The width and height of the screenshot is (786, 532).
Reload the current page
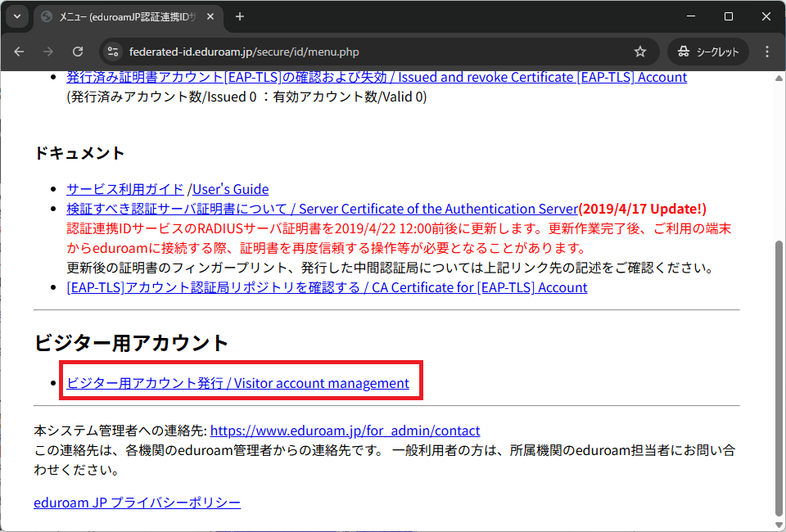(78, 52)
